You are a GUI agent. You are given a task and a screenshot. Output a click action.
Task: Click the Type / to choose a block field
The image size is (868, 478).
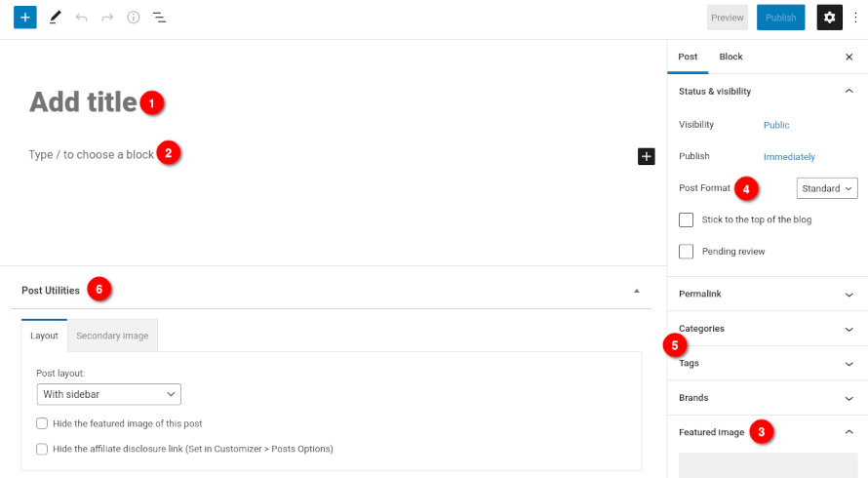pos(92,154)
